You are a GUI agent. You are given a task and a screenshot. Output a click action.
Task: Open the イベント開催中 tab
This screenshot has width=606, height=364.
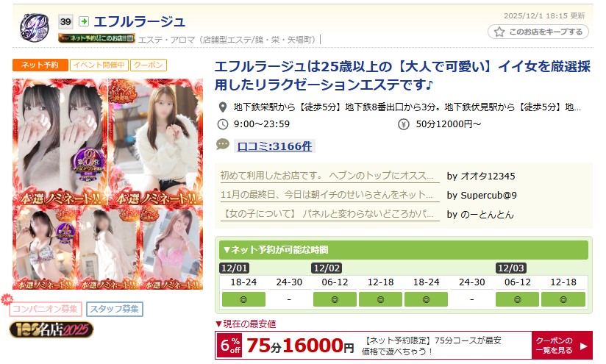[x=99, y=65]
